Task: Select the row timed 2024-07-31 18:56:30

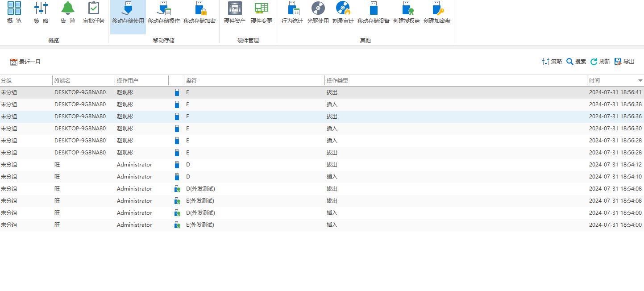Action: [322, 129]
